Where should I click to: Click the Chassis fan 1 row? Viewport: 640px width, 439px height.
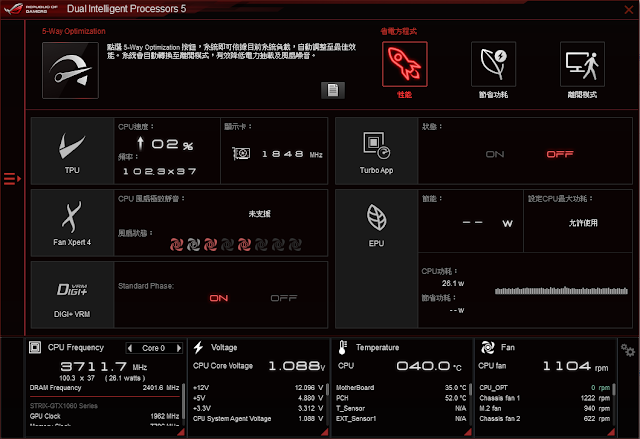point(544,398)
